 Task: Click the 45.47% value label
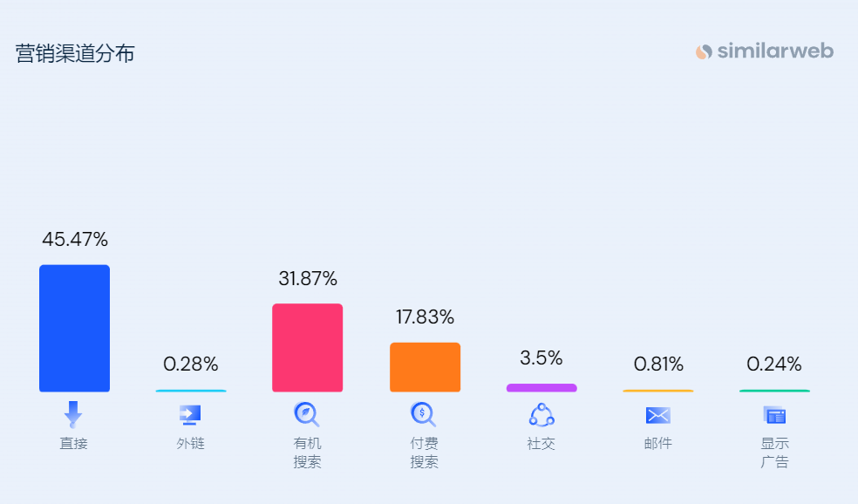(x=75, y=239)
